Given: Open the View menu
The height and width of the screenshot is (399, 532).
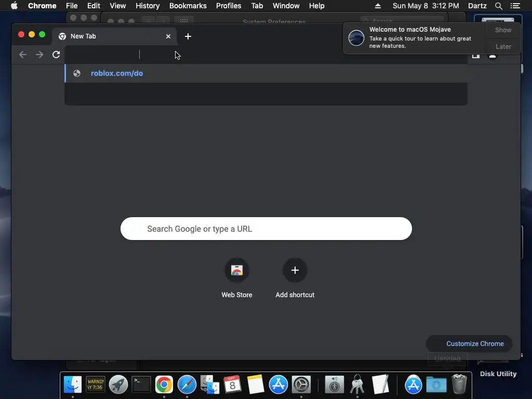Looking at the screenshot, I should click(x=118, y=6).
